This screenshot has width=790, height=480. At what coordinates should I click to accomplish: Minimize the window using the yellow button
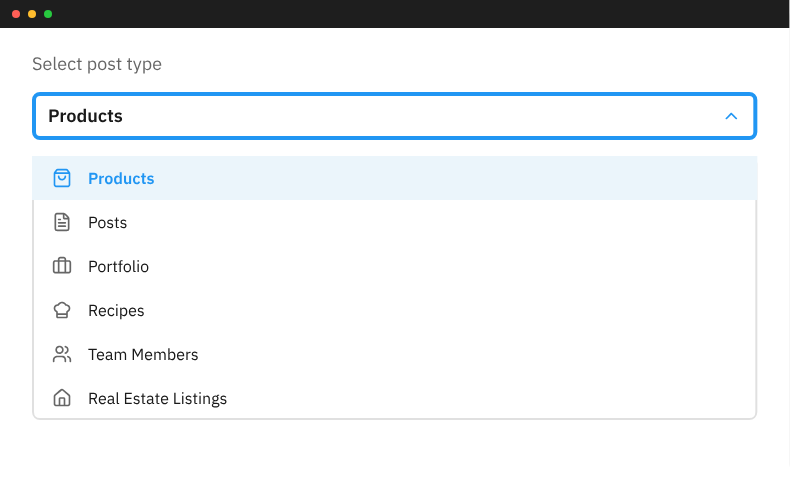32,14
